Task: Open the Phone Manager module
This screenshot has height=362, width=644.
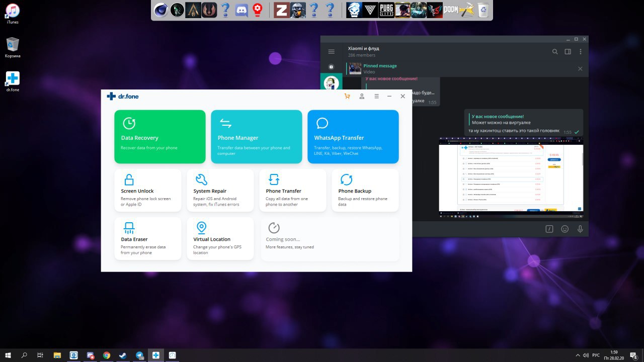Action: (257, 137)
